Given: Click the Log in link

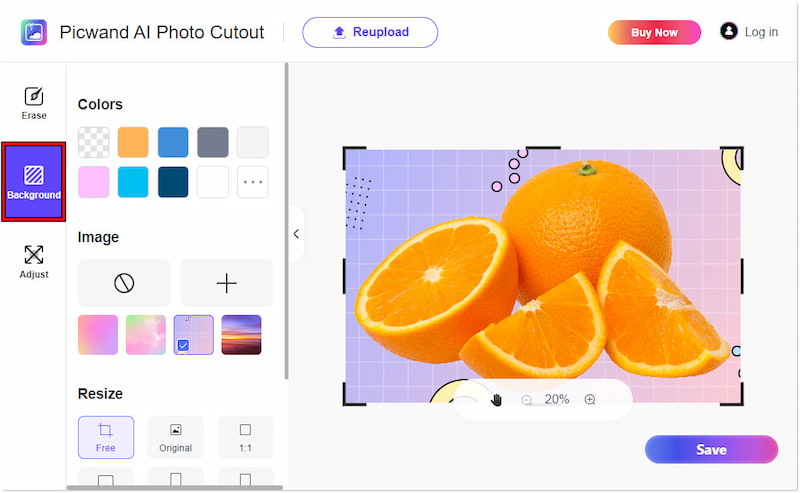Looking at the screenshot, I should pyautogui.click(x=761, y=32).
